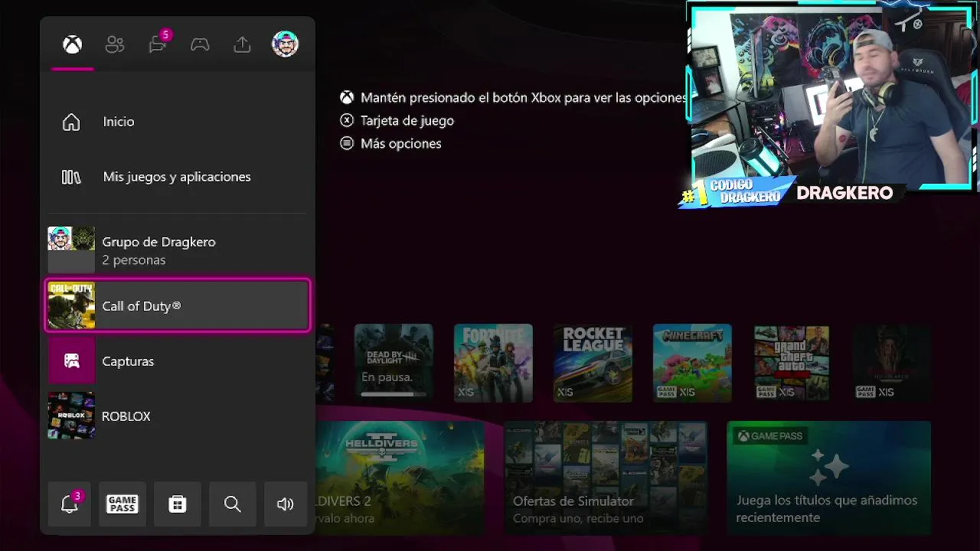This screenshot has height=551, width=980.
Task: Select the Dead by Daylight tile
Action: pyautogui.click(x=394, y=363)
